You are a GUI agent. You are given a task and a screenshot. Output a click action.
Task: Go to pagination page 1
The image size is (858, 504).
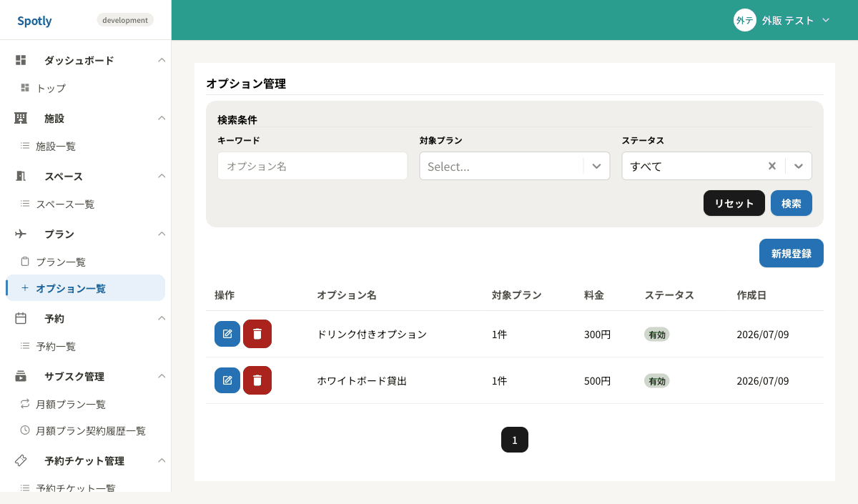coord(515,440)
